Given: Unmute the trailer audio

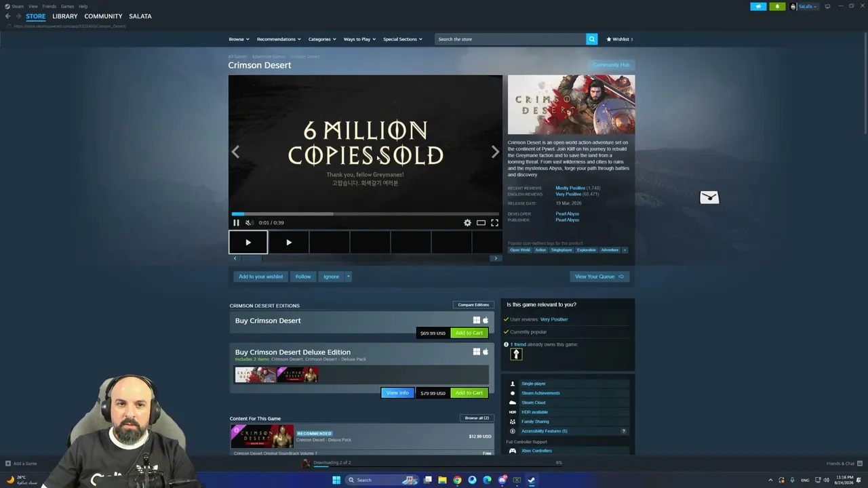Looking at the screenshot, I should click(x=250, y=223).
